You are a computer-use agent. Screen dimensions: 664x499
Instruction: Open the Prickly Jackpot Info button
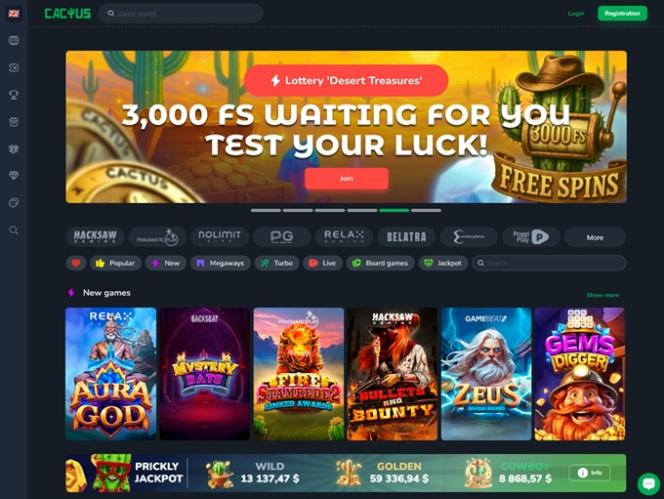pyautogui.click(x=589, y=473)
